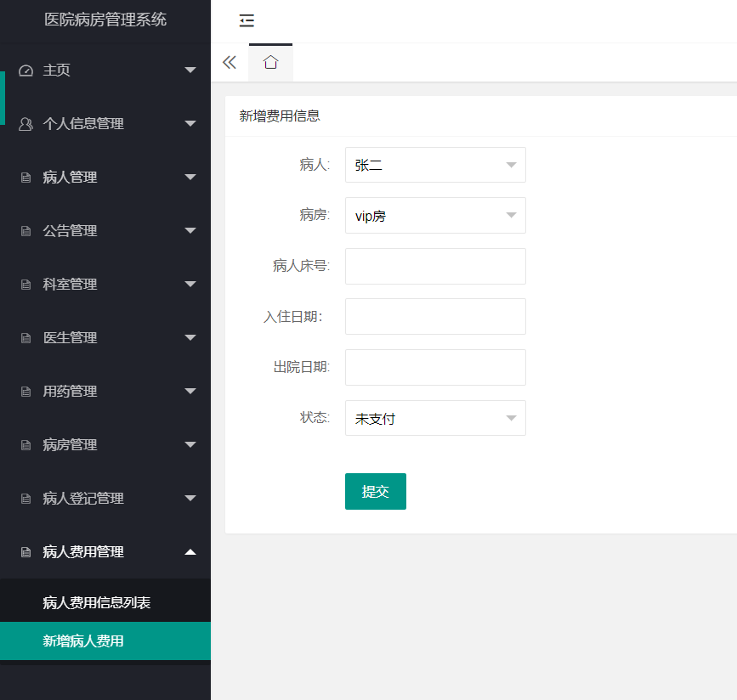Expand the 用药管理 menu arrow
Screen dimensions: 737x700
[x=190, y=392]
